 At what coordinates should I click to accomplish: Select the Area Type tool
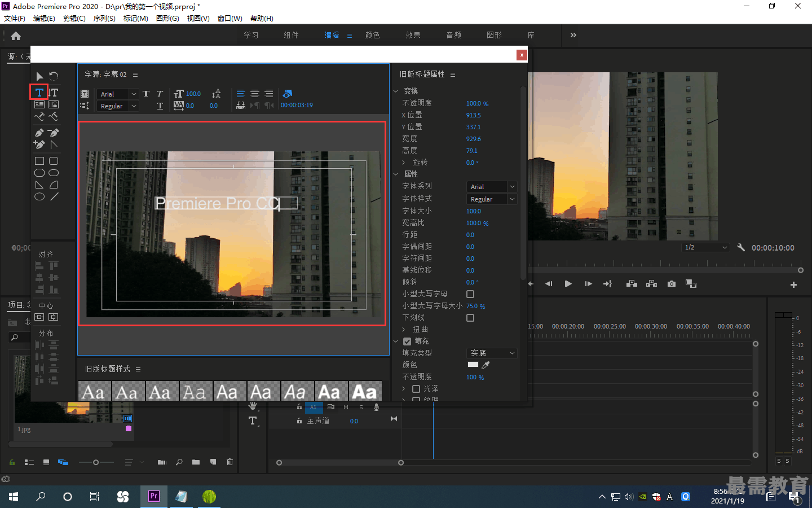point(39,104)
